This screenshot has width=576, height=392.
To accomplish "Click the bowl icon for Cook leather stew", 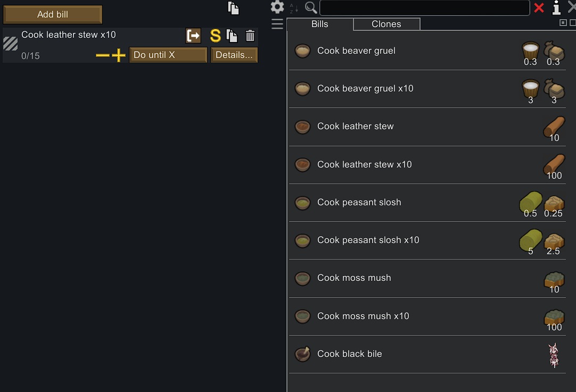I will point(303,127).
